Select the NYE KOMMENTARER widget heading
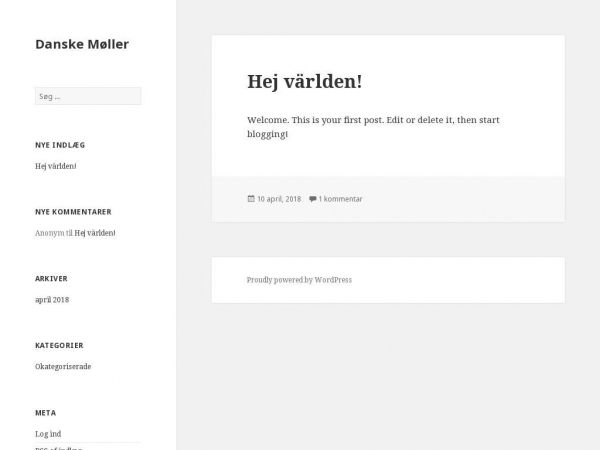 73,212
